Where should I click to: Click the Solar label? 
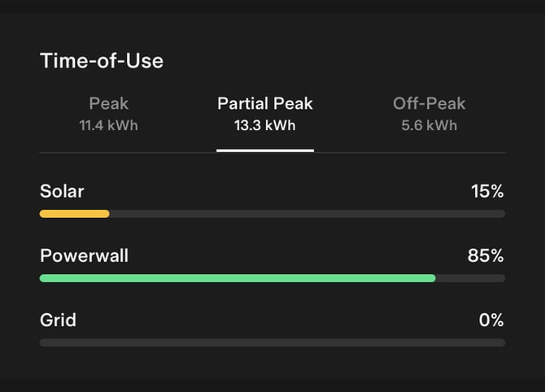62,192
